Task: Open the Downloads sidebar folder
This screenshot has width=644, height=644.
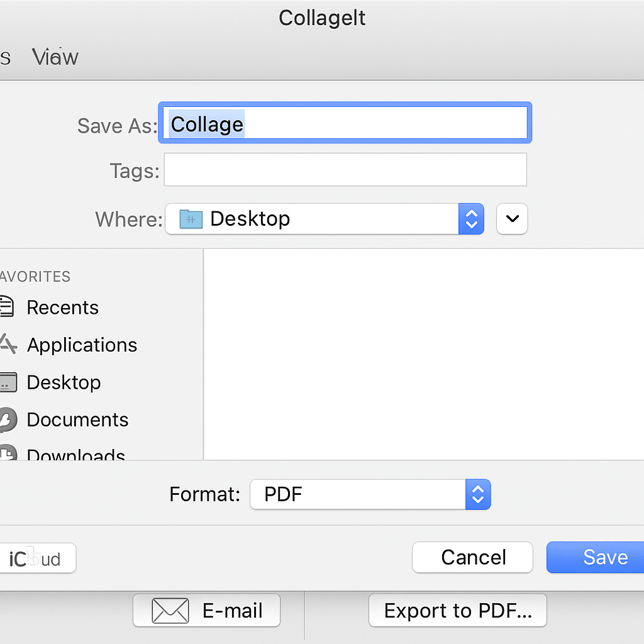Action: (75, 454)
